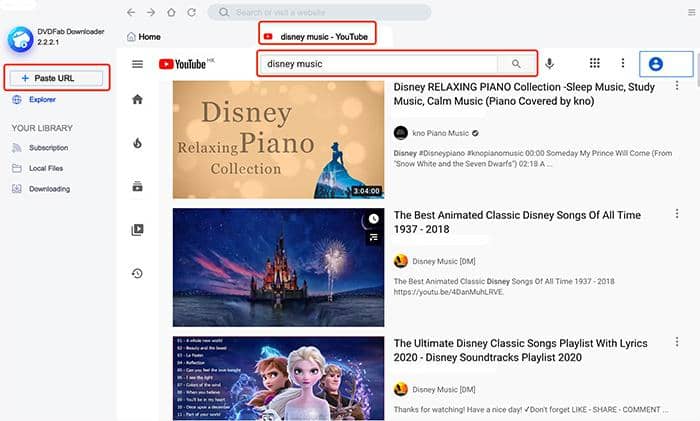Screen dimensions: 700x421
Task: Go back with the browser back arrow
Action: coord(130,13)
